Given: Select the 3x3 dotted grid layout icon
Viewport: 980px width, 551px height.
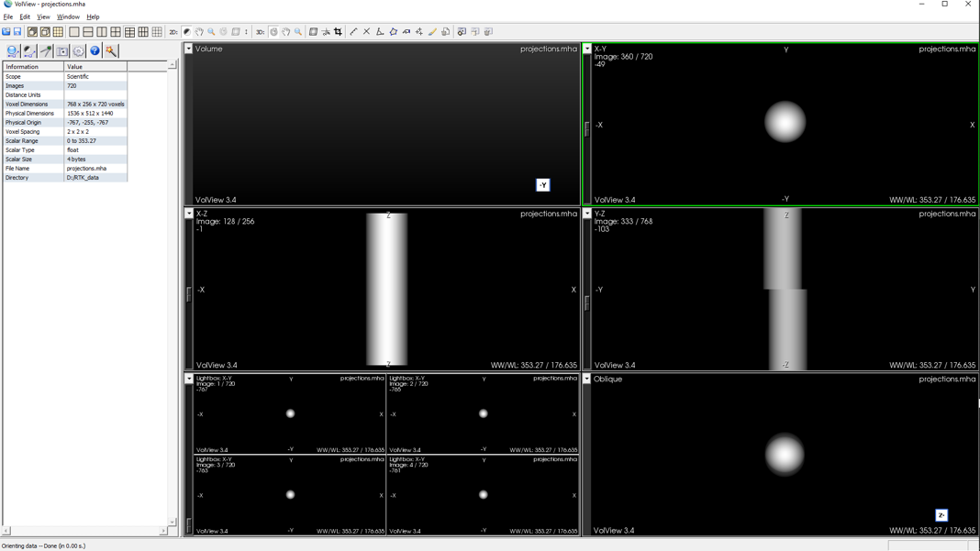Looking at the screenshot, I should point(157,32).
